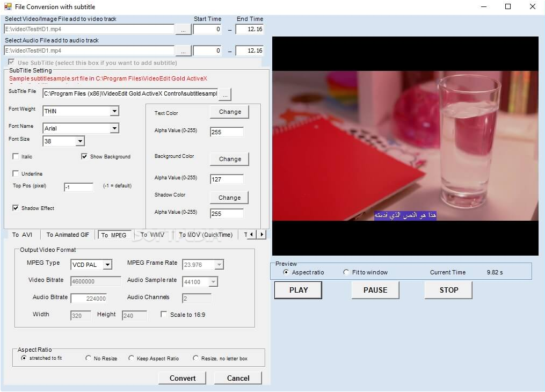Choose stretched to fit aspect ratio

click(x=24, y=358)
